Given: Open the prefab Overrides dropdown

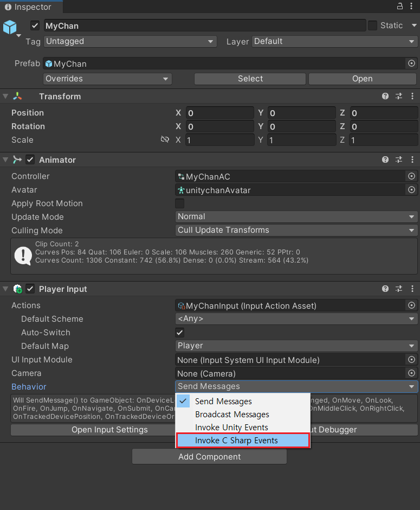Looking at the screenshot, I should [107, 79].
